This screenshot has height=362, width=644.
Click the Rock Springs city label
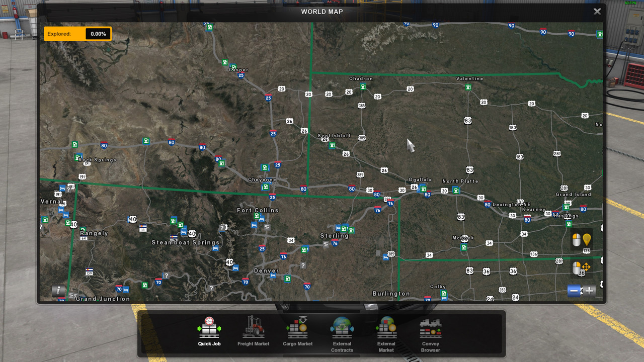click(97, 160)
